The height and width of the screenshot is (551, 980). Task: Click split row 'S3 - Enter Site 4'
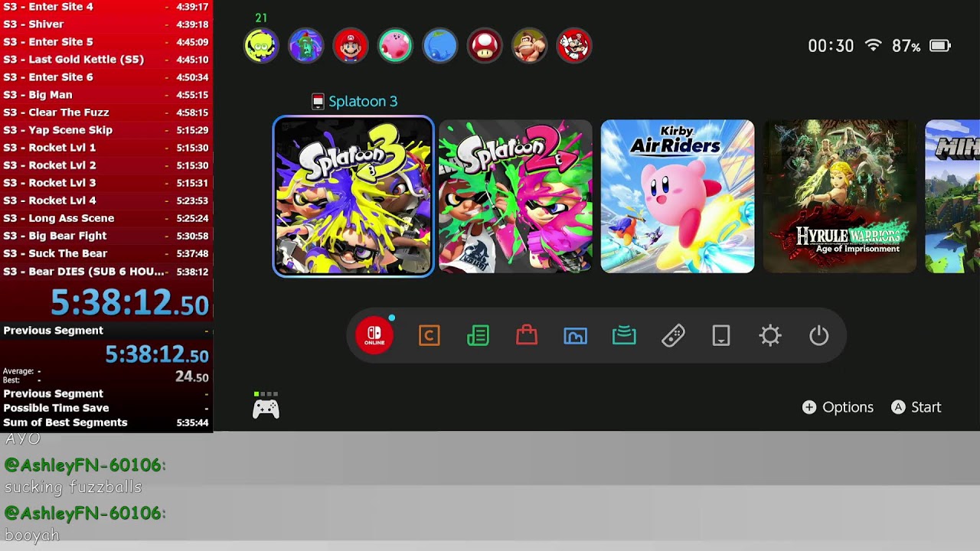point(106,7)
